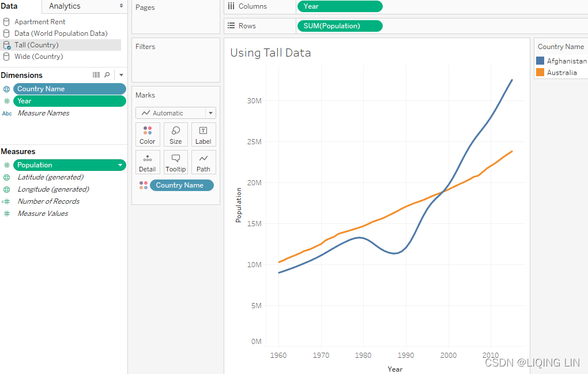
Task: Select the Apartment Rent data source name
Action: [x=40, y=22]
